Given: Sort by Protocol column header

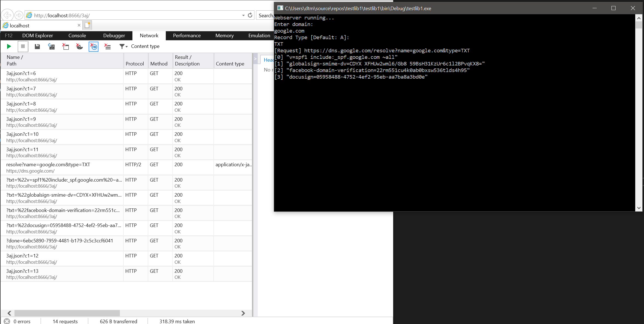Looking at the screenshot, I should (x=135, y=64).
